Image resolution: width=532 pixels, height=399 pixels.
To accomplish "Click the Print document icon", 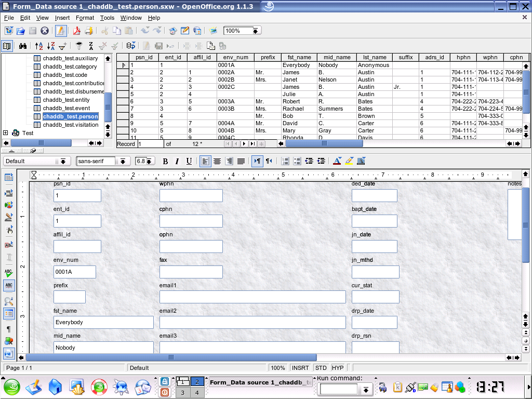I will tap(89, 31).
